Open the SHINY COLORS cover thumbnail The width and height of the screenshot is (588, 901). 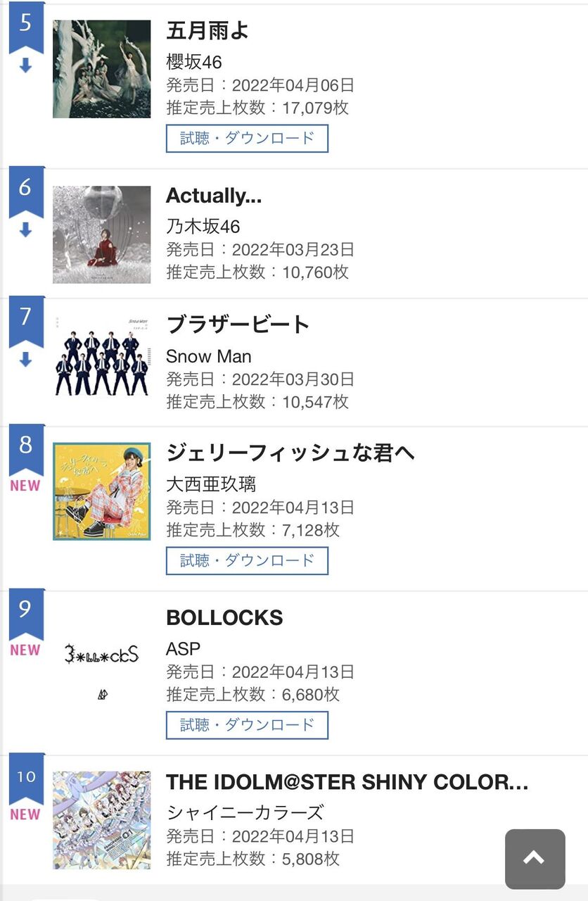(102, 820)
